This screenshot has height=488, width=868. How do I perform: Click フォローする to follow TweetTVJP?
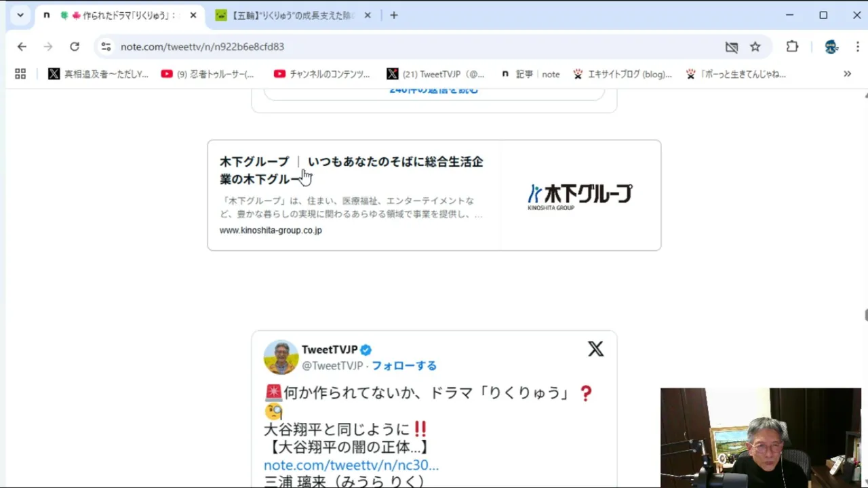pyautogui.click(x=404, y=366)
